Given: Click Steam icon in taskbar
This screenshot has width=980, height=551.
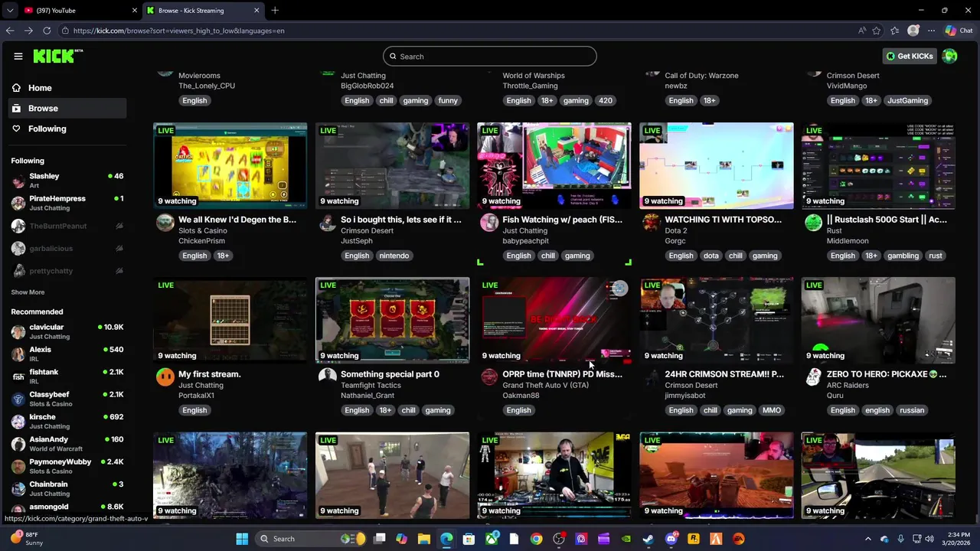Looking at the screenshot, I should (x=648, y=539).
